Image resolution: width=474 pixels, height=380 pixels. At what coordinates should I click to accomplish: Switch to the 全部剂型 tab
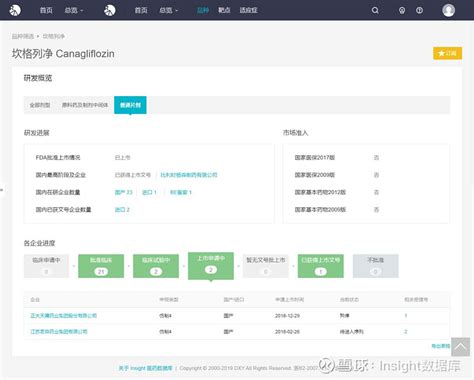click(x=40, y=105)
